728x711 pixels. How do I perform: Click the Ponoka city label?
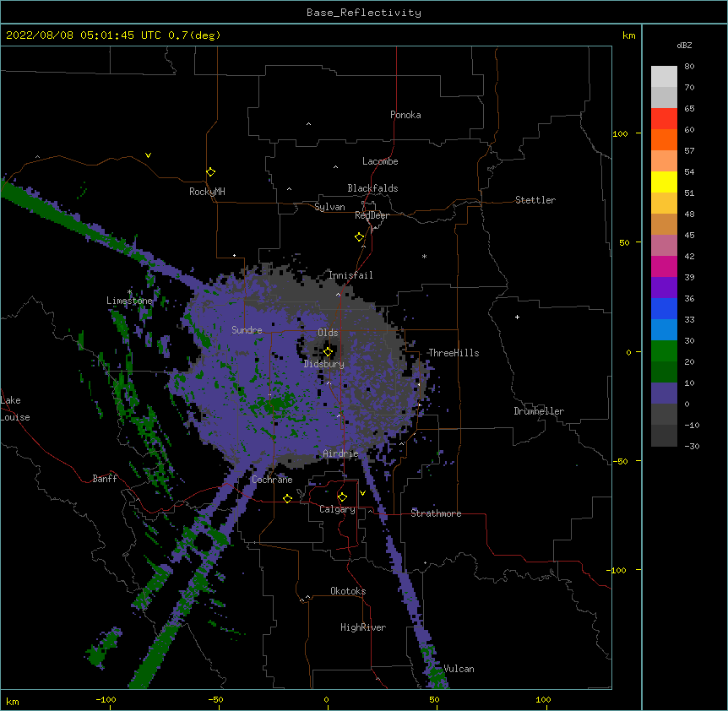coord(405,115)
